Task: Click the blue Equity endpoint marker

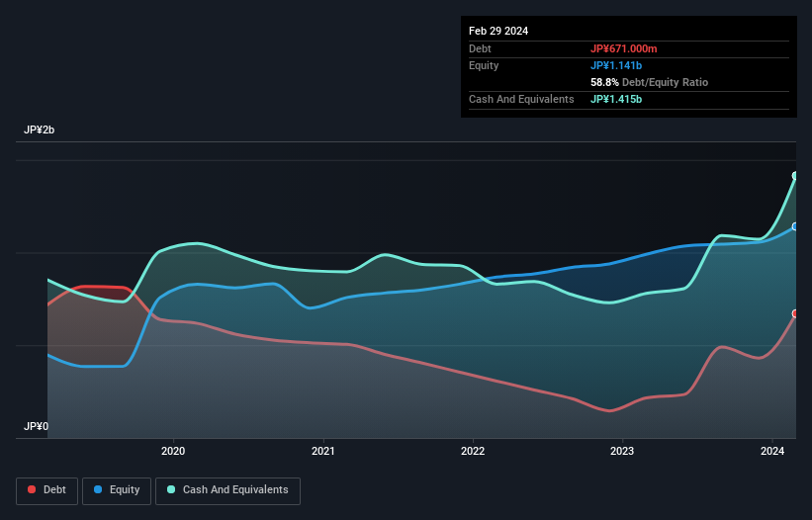Action: [795, 226]
